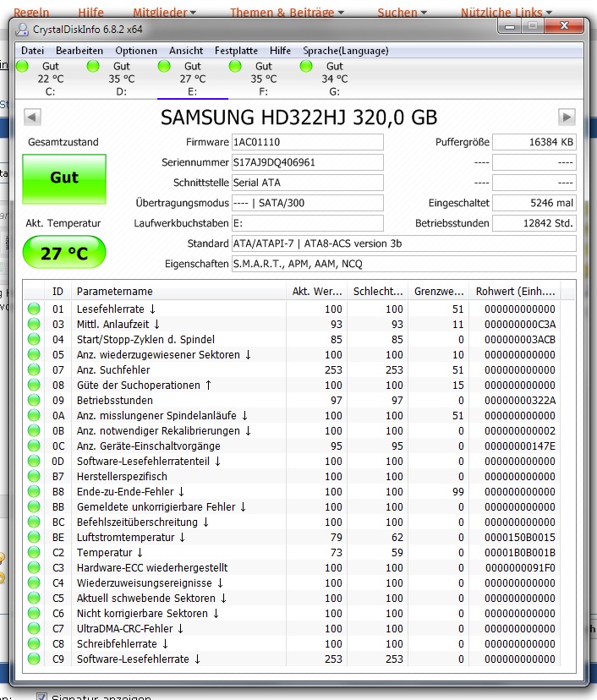
Task: Select drive F: green status indicator
Action: coord(235,66)
